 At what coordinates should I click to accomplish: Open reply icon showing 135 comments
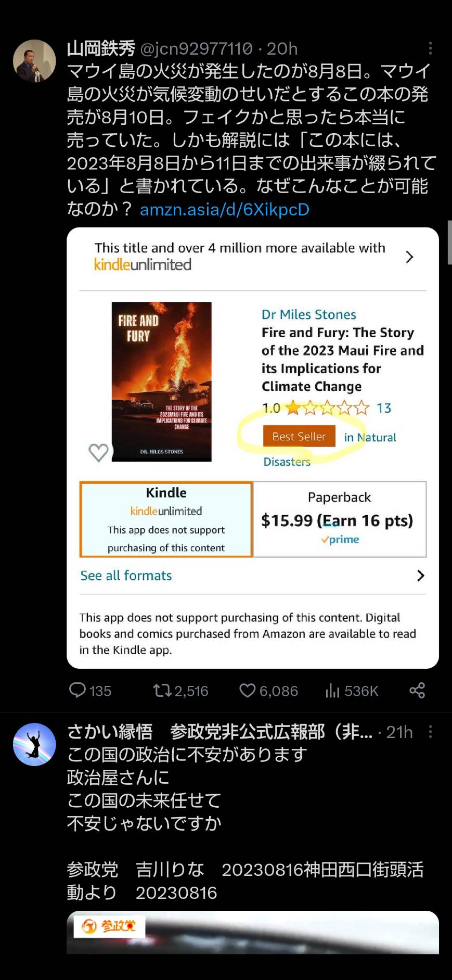78,690
